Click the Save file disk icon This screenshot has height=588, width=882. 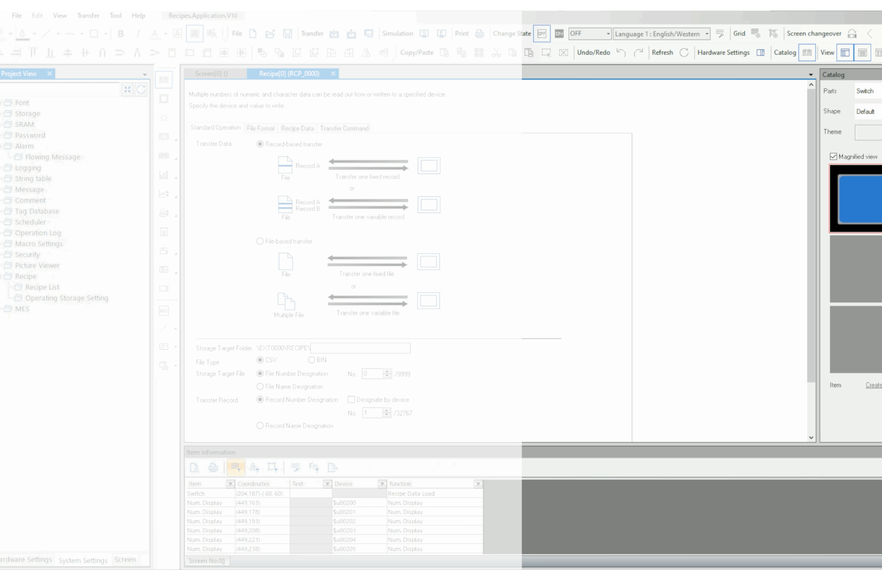(x=287, y=34)
